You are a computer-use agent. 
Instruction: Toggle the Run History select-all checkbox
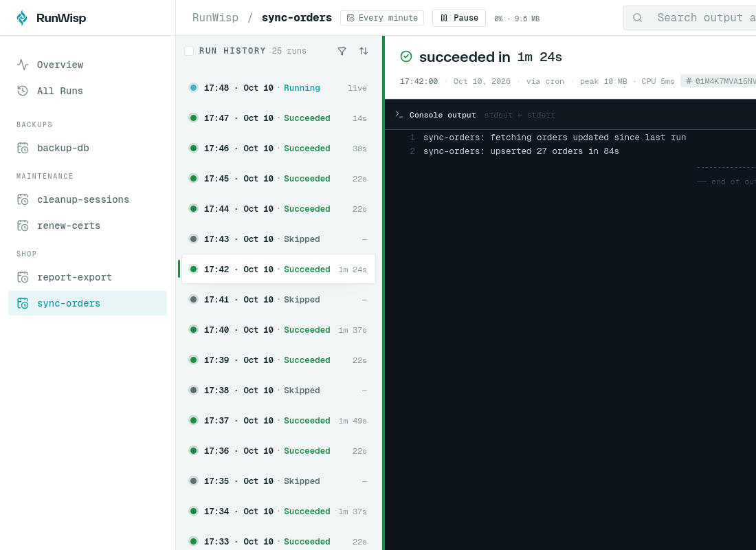[x=189, y=51]
